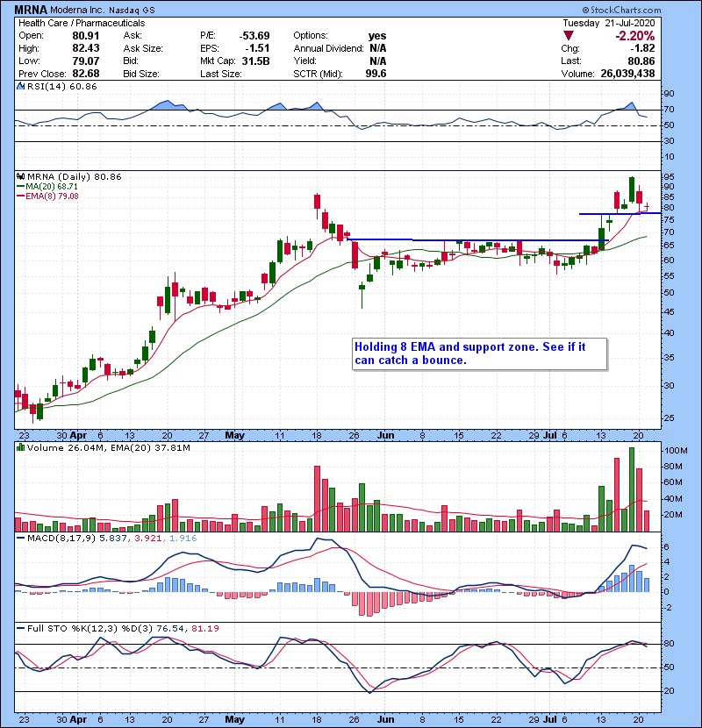Click the Holding 8 EMA annotation note
The image size is (702, 728).
tap(479, 353)
